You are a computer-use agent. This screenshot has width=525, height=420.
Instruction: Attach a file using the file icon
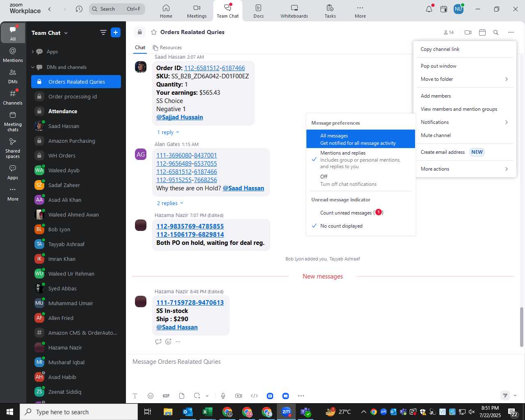click(182, 396)
